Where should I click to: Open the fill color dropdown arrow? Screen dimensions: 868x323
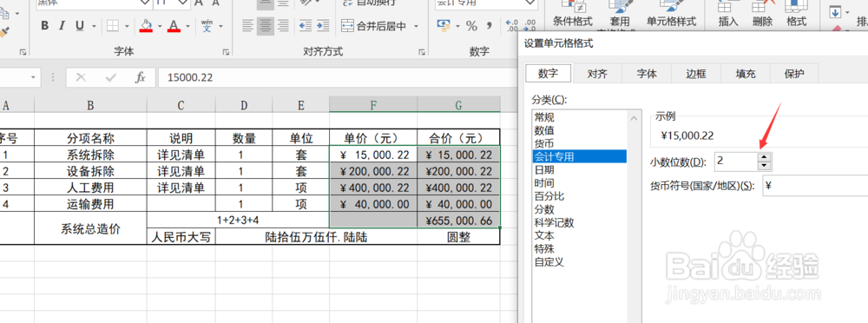(160, 26)
